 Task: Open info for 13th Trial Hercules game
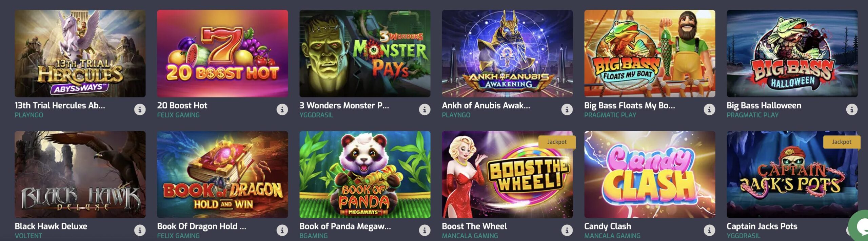(140, 109)
